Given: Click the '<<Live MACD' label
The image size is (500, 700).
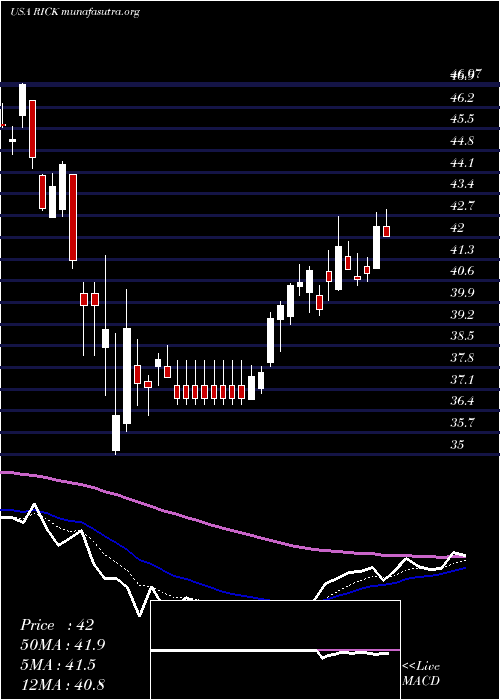Looking at the screenshot, I should [x=421, y=674].
